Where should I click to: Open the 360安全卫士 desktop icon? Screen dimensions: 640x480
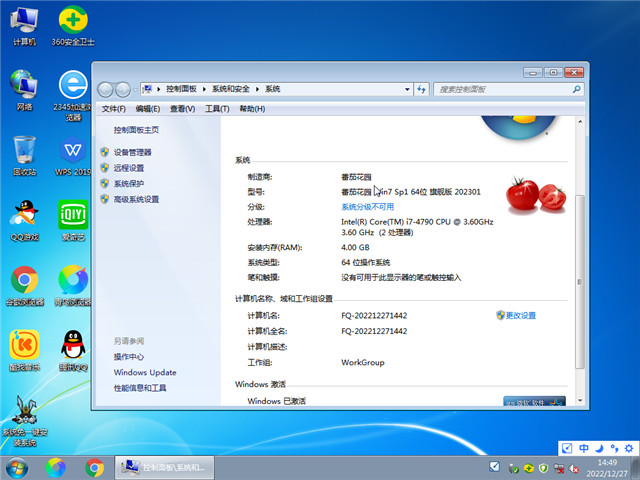pyautogui.click(x=73, y=26)
